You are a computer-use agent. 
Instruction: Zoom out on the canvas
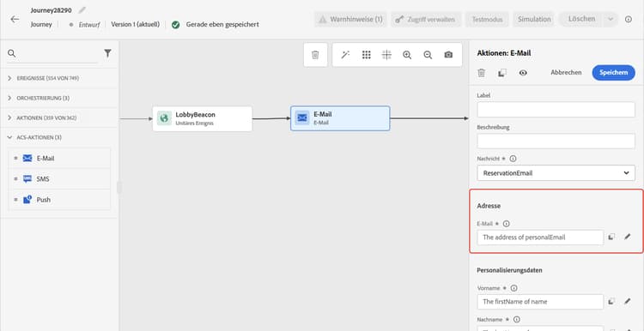pyautogui.click(x=428, y=55)
